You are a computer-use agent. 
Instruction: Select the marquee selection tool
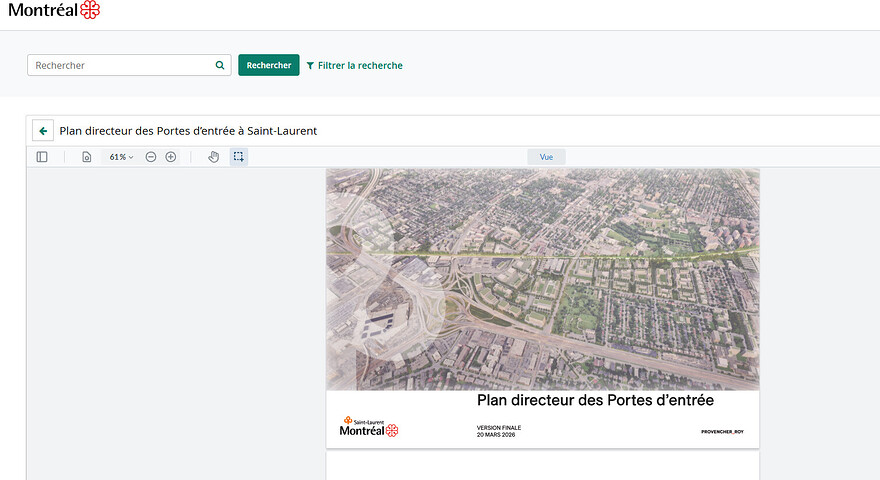239,157
